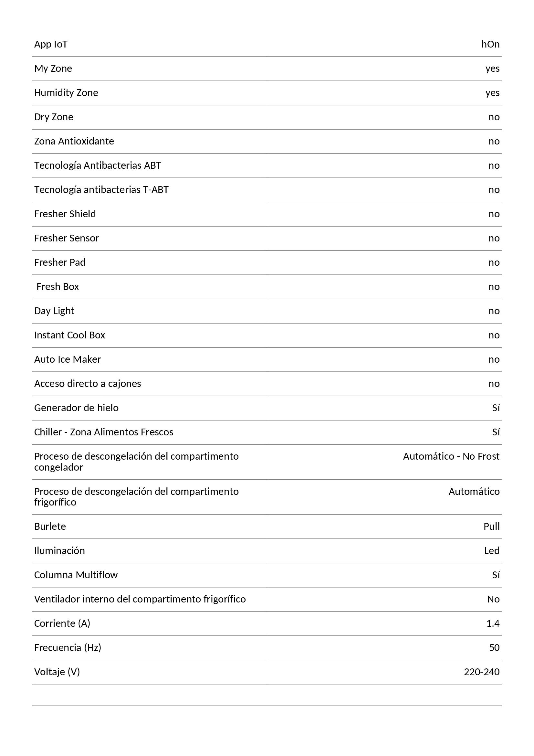Click Columna Multiflow label
This screenshot has height=756, width=534.
click(76, 575)
